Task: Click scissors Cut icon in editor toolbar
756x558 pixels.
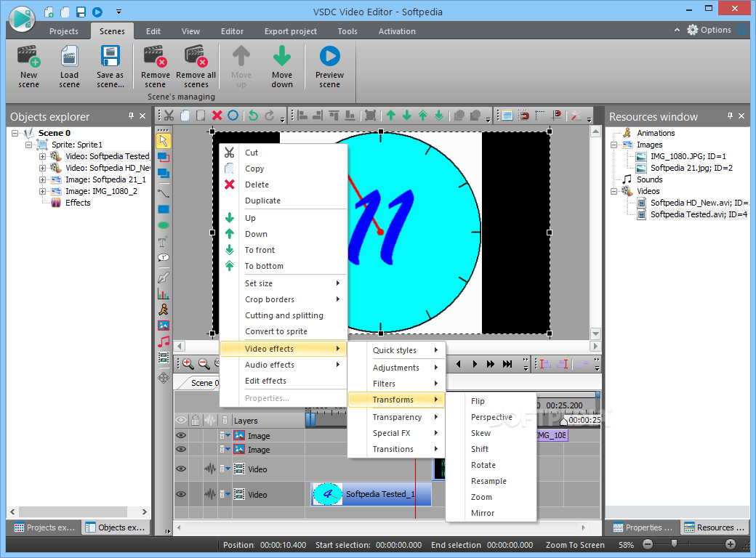Action: [x=169, y=116]
